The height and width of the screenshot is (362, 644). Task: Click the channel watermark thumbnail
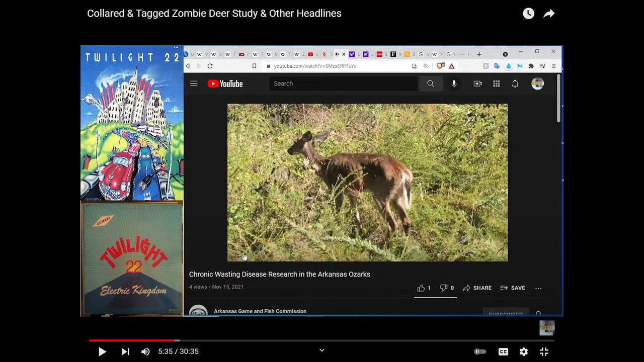(546, 328)
